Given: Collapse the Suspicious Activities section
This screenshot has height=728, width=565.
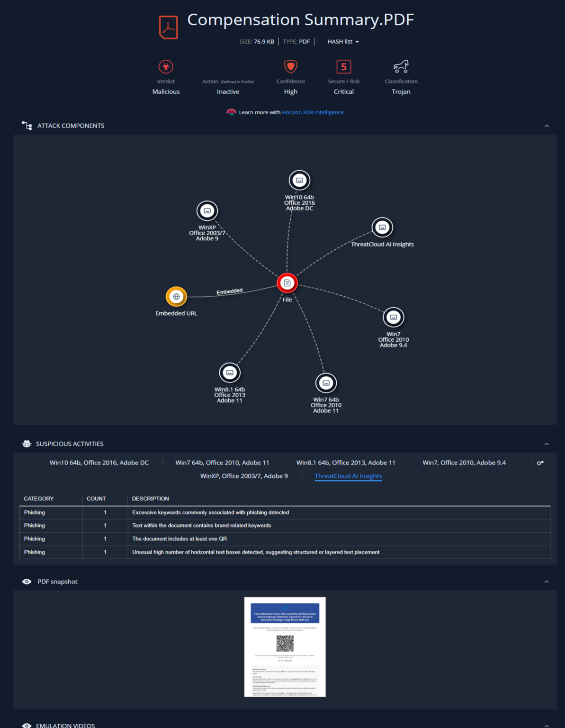Looking at the screenshot, I should pyautogui.click(x=547, y=444).
